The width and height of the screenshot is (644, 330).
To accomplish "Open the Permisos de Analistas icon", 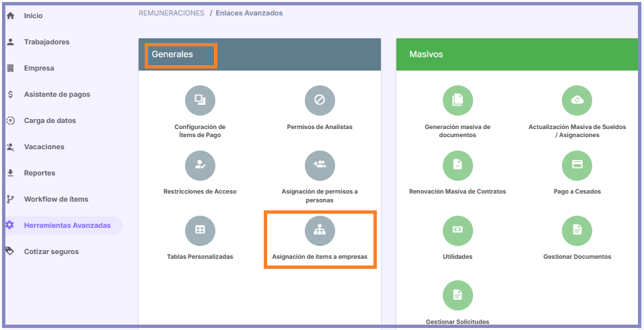I will pyautogui.click(x=320, y=101).
